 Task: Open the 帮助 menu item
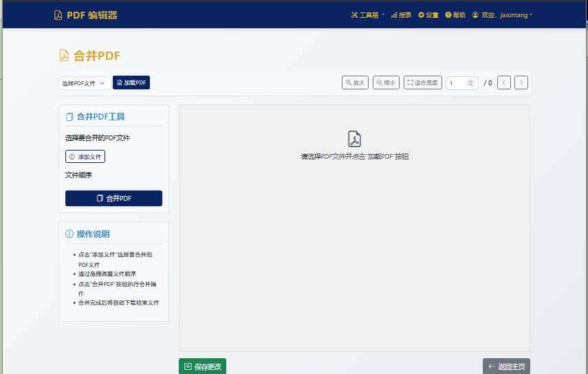455,15
